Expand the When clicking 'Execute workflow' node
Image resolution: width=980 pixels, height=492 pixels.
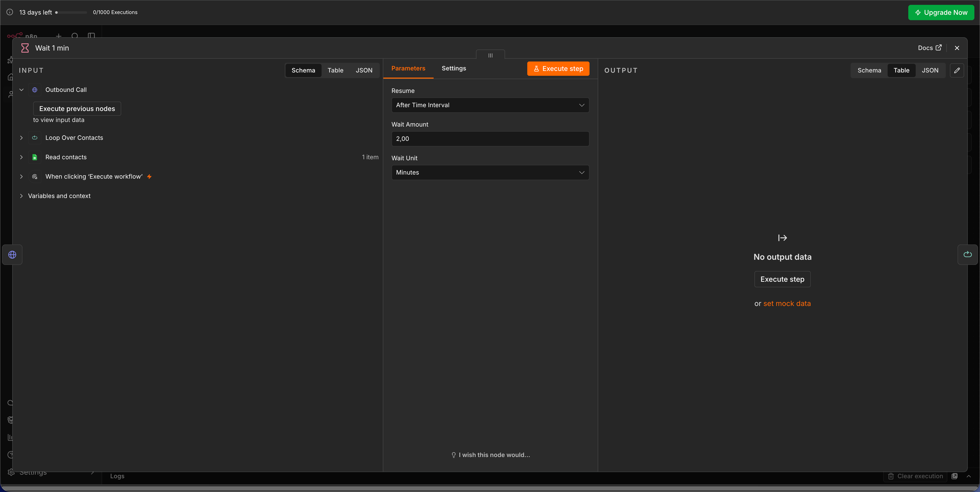[x=21, y=177]
